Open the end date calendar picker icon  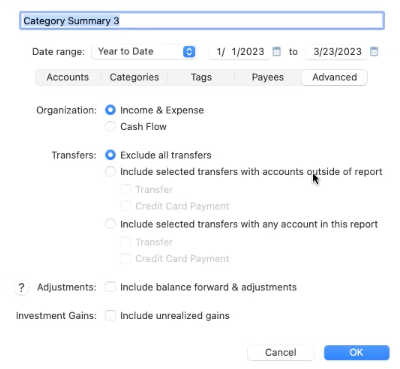[374, 51]
